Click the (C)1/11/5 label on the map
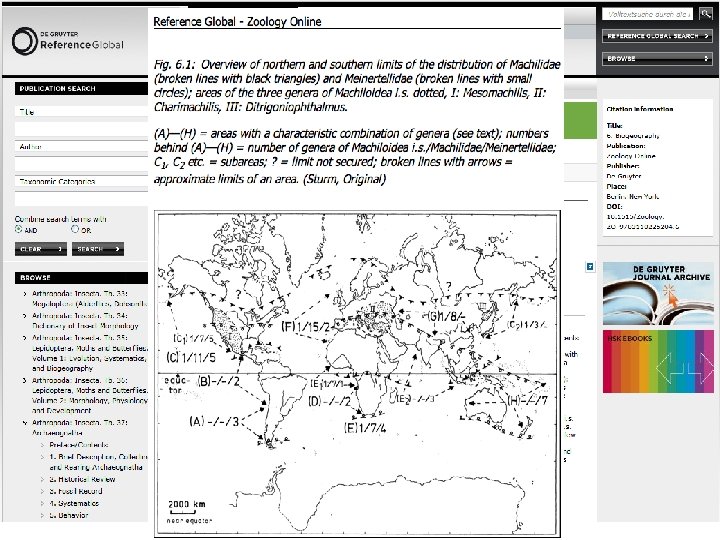Viewport: 720px width, 540px height. 191,357
